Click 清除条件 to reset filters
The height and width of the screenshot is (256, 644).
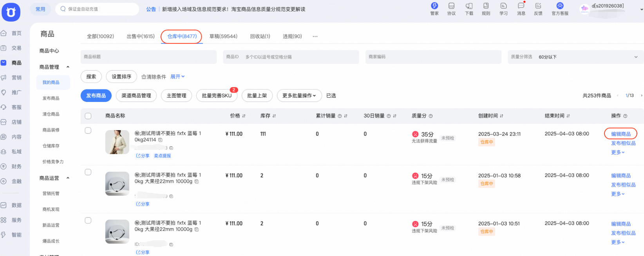154,77
